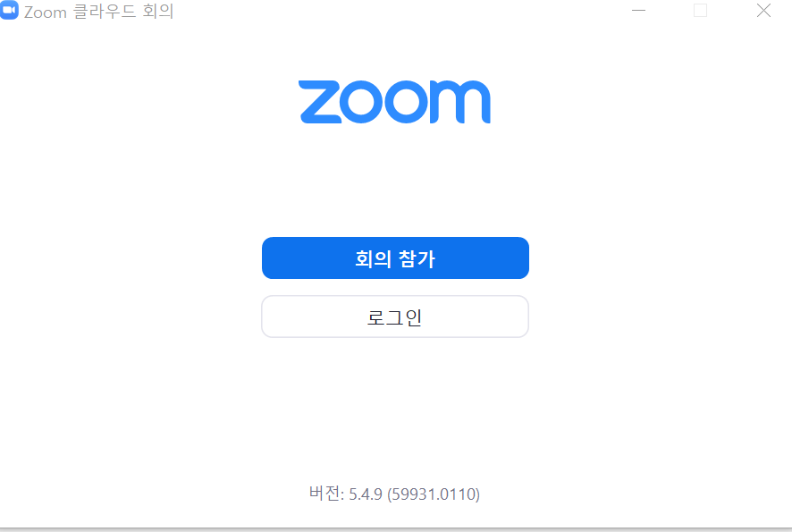792x532 pixels.
Task: Join a meeting via the blue button
Action: [x=395, y=258]
